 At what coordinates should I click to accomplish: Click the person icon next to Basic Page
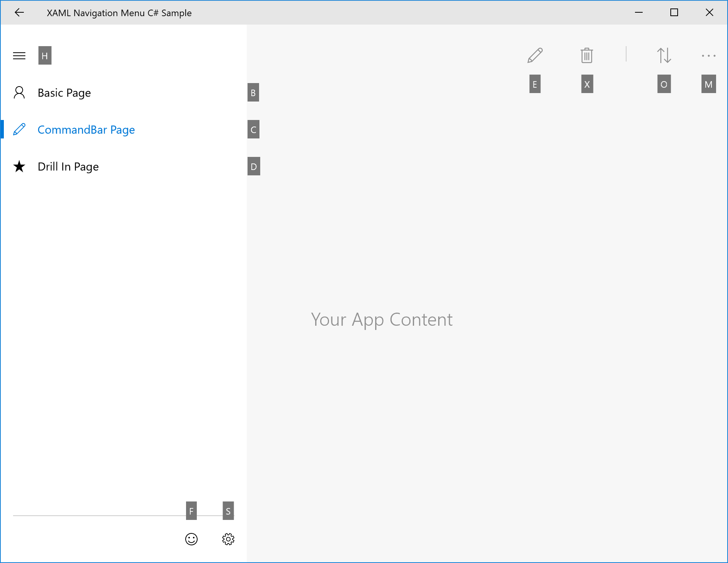click(x=19, y=92)
